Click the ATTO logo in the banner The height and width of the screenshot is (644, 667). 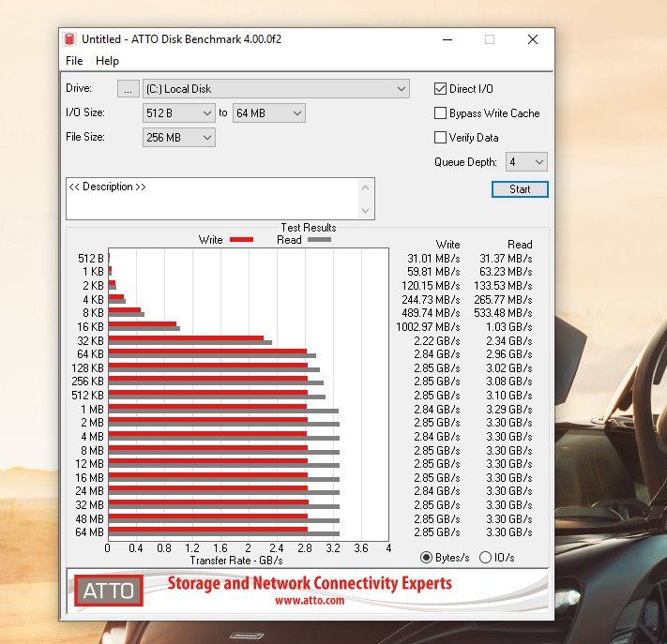point(109,591)
